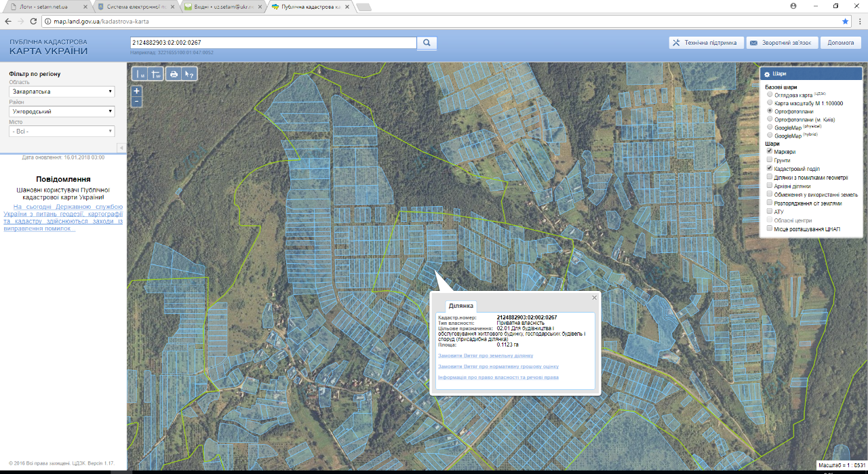Click the Публічна кадастрова карта України logo
This screenshot has height=474, width=868.
click(x=48, y=47)
